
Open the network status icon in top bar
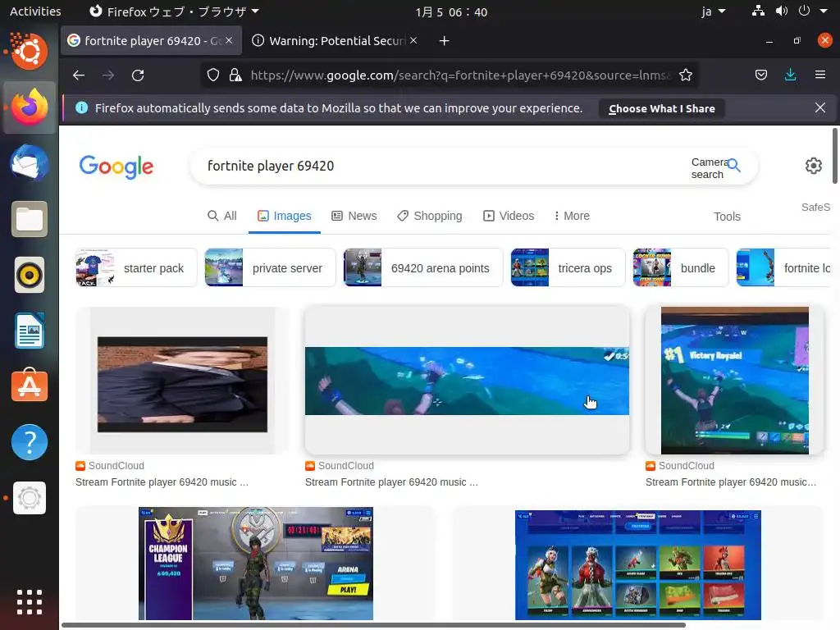757,11
